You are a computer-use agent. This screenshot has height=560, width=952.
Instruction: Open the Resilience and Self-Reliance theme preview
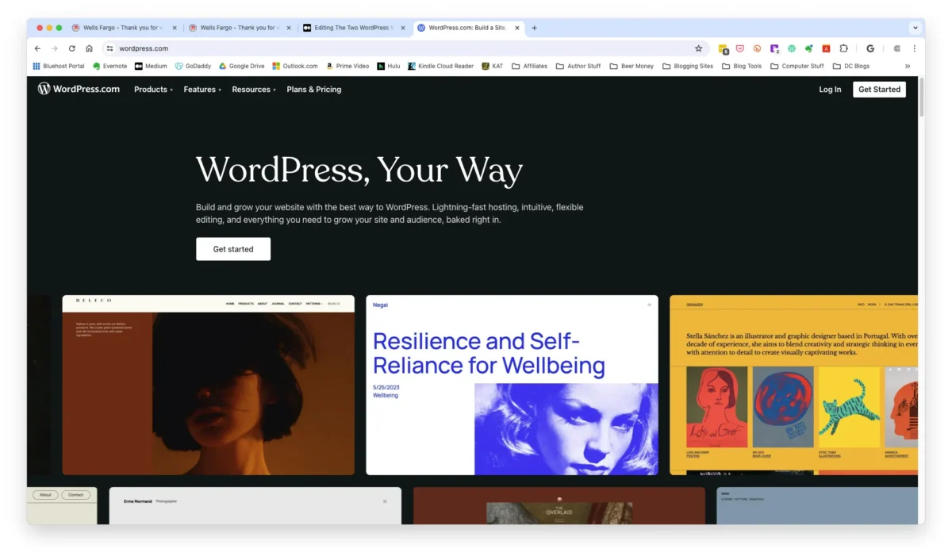[512, 385]
